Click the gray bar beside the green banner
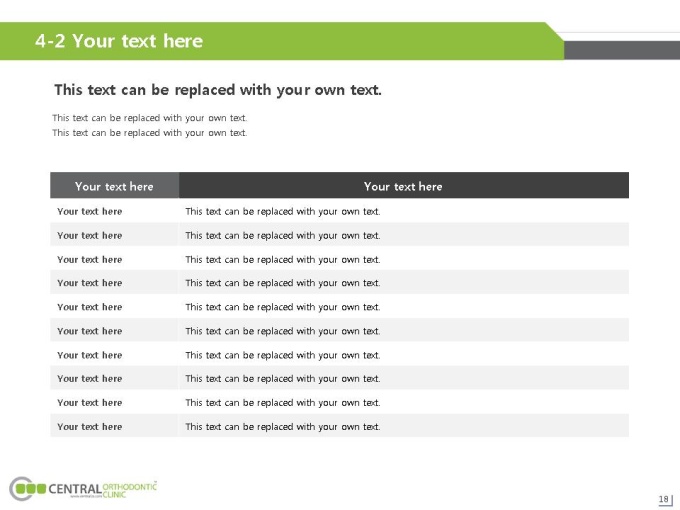 [x=622, y=50]
